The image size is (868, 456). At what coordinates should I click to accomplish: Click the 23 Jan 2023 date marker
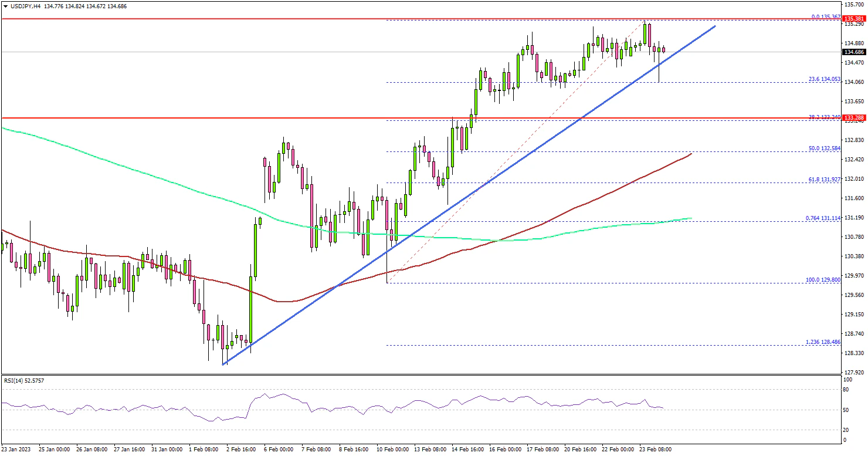pyautogui.click(x=16, y=449)
